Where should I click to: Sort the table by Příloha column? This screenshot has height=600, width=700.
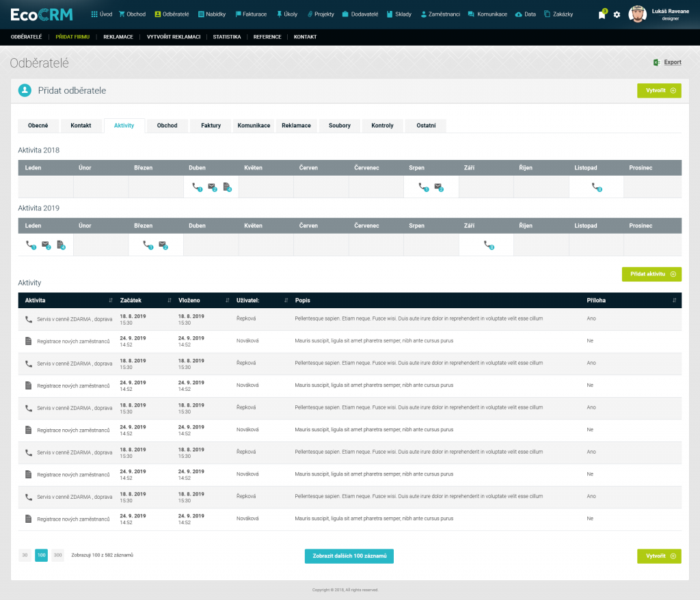coord(674,300)
